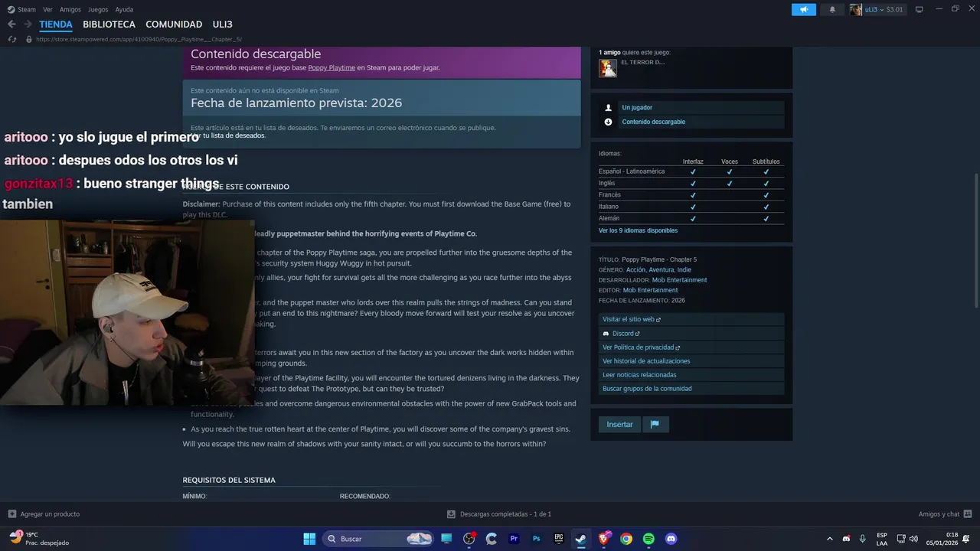Open Epic Games Launcher from the taskbar
The image size is (980, 551).
tap(559, 539)
